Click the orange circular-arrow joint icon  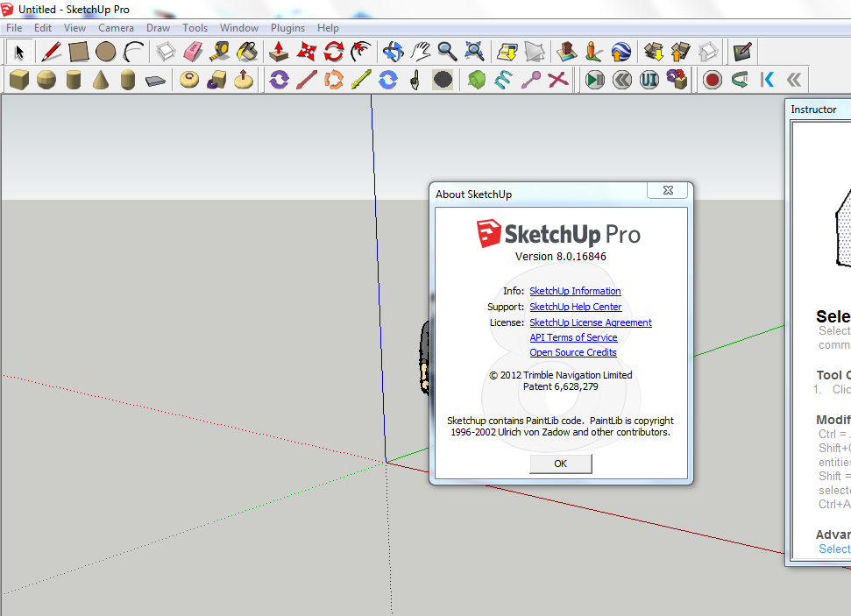click(x=334, y=81)
